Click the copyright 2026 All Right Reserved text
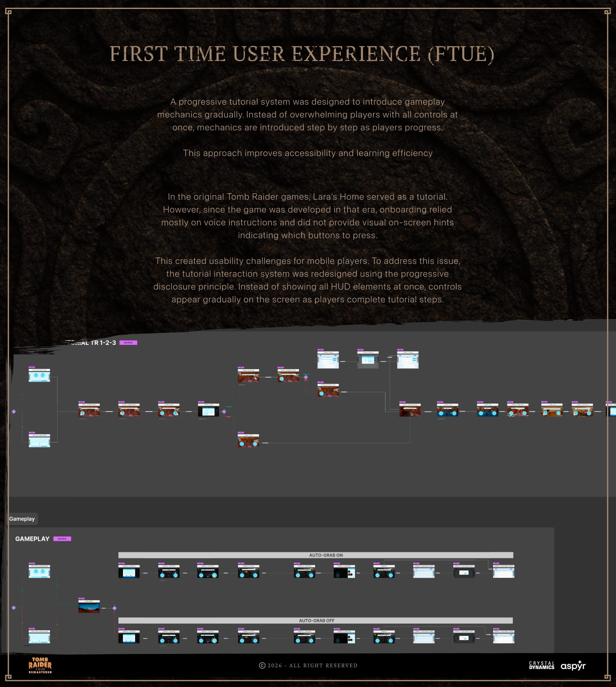The height and width of the screenshot is (687, 616). [x=308, y=665]
